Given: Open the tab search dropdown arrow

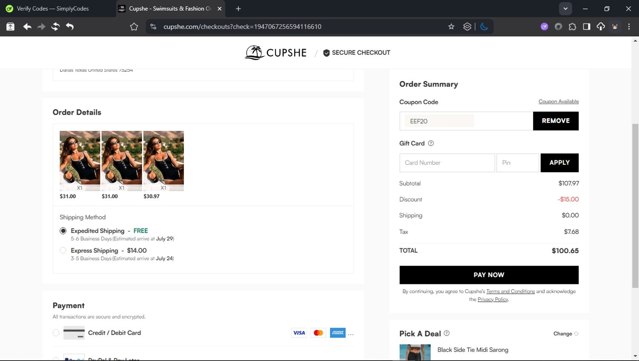Looking at the screenshot, I should click(x=565, y=9).
